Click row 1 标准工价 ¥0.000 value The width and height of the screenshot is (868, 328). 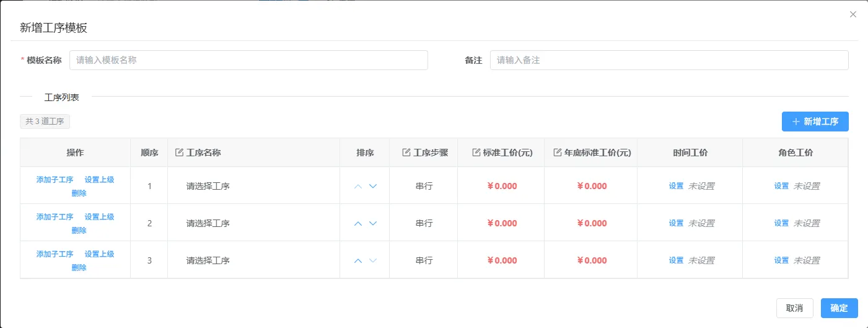click(x=501, y=186)
